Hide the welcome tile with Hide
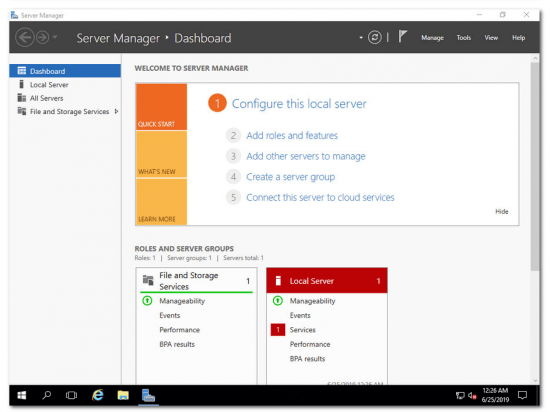This screenshot has height=412, width=550. [502, 211]
